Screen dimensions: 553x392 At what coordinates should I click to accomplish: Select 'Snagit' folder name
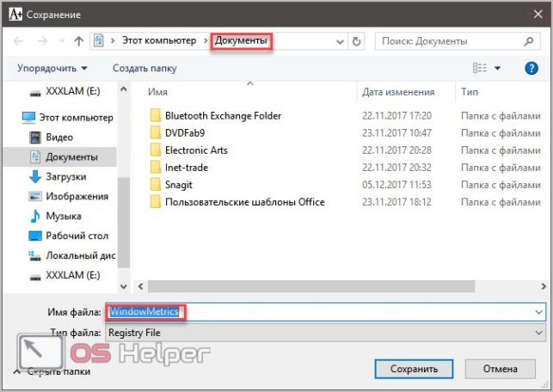coord(178,185)
